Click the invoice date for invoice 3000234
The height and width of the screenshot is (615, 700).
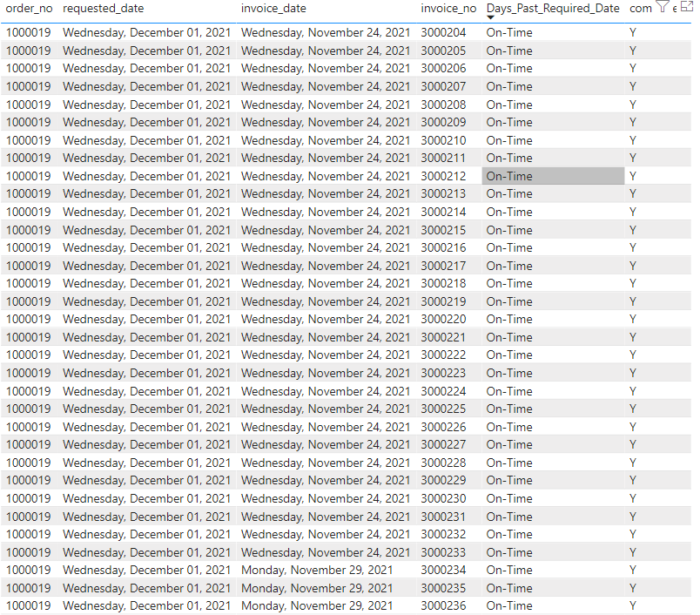[317, 571]
